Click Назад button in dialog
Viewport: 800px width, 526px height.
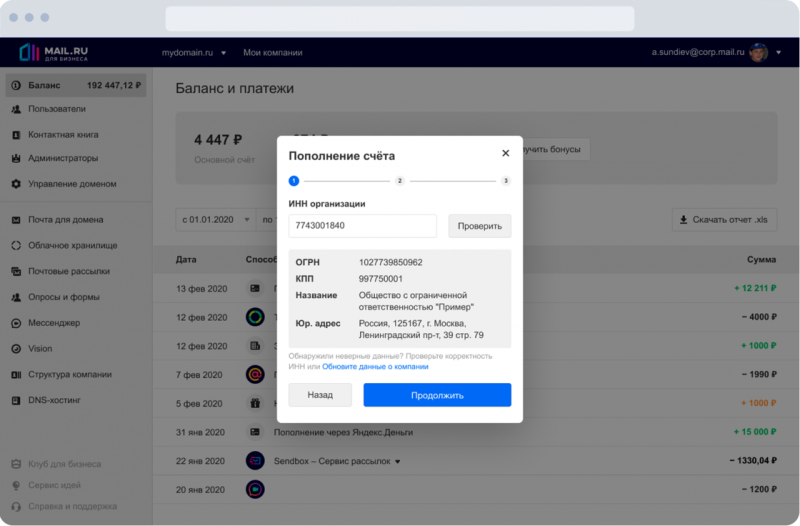[x=320, y=395]
